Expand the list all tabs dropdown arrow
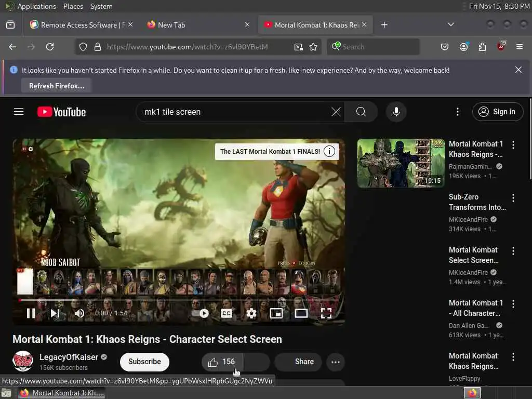The image size is (532, 399). [x=450, y=24]
